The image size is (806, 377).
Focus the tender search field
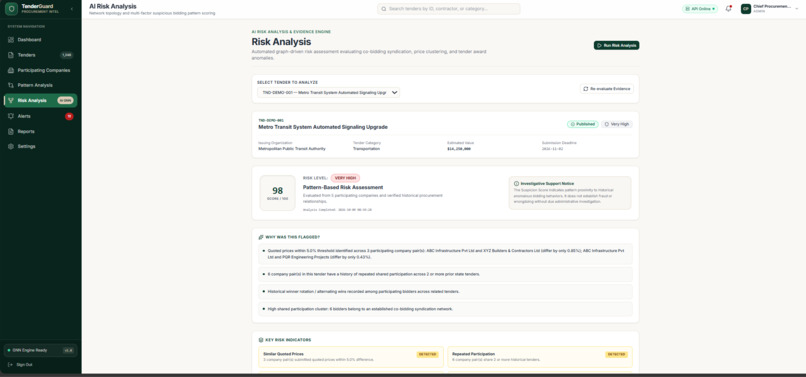pos(448,9)
